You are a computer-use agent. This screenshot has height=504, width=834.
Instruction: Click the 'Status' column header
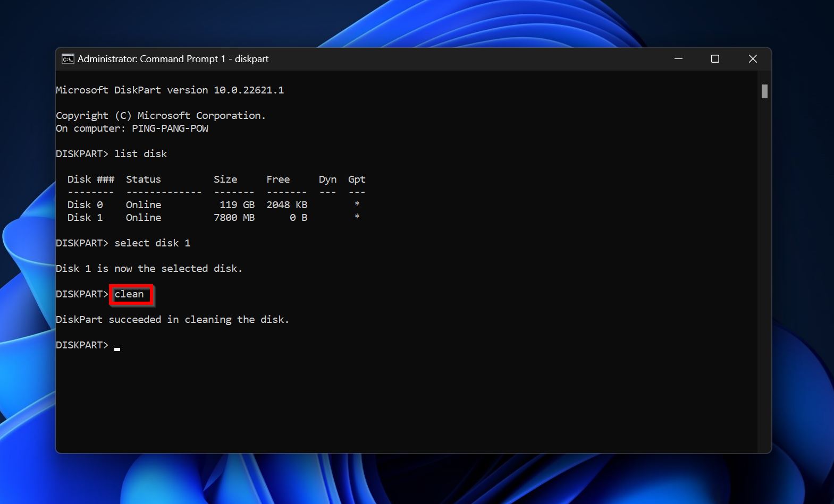[x=144, y=180]
